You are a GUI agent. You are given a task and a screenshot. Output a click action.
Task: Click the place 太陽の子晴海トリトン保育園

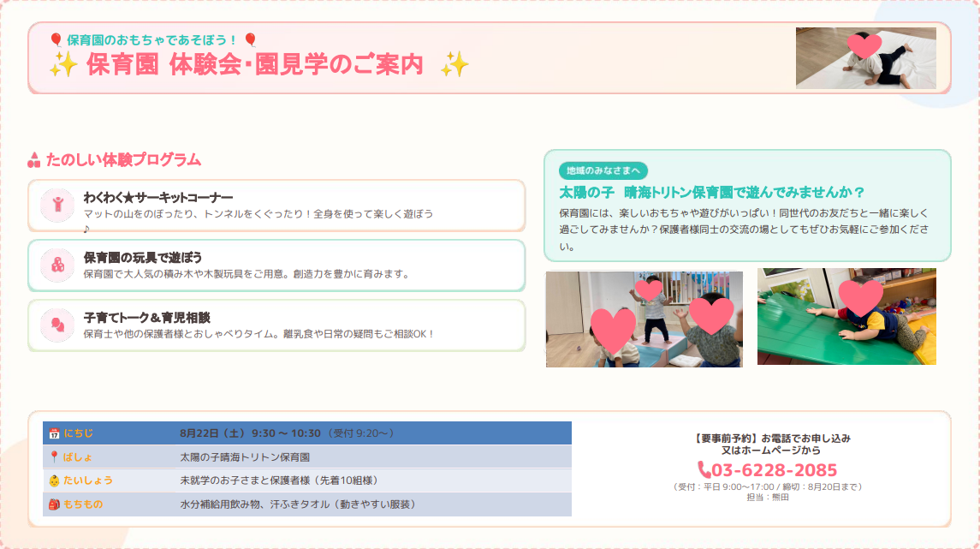tap(245, 457)
